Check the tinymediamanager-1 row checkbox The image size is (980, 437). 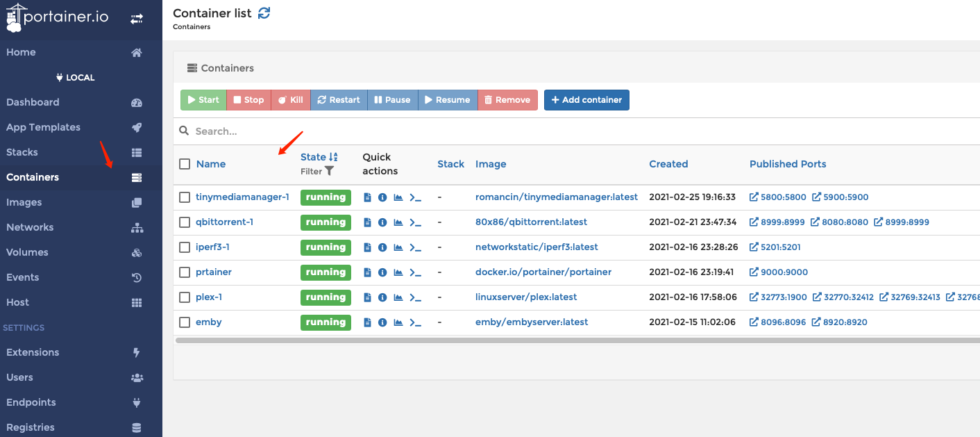[x=185, y=197]
